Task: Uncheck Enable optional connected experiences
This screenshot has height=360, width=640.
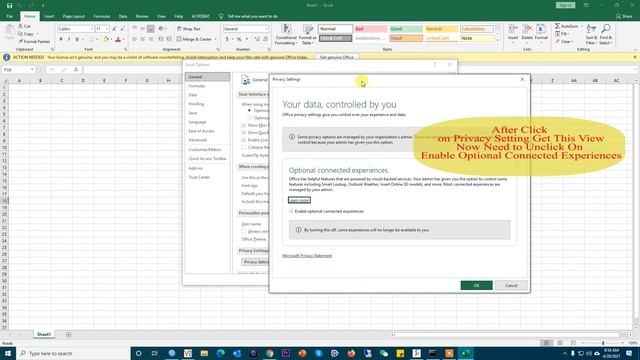Action: (x=291, y=211)
